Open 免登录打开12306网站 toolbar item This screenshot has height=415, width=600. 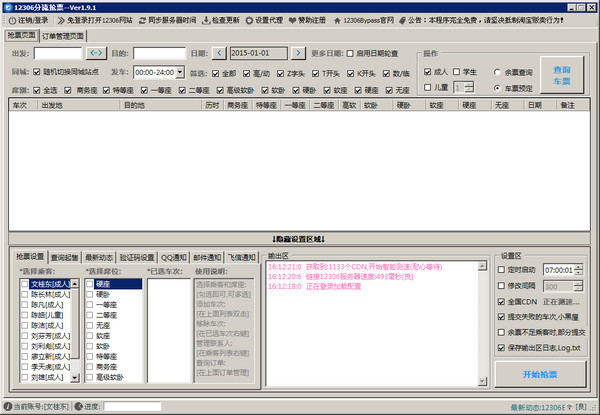pos(95,21)
